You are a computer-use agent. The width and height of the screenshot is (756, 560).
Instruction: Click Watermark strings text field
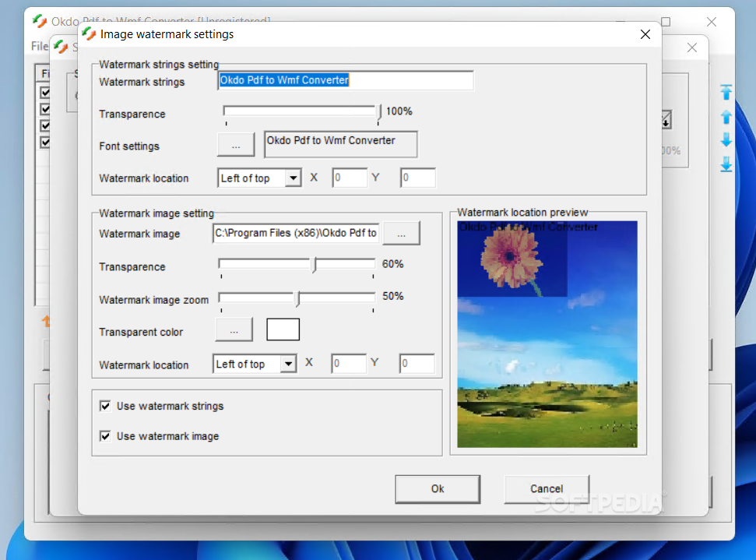pos(346,80)
